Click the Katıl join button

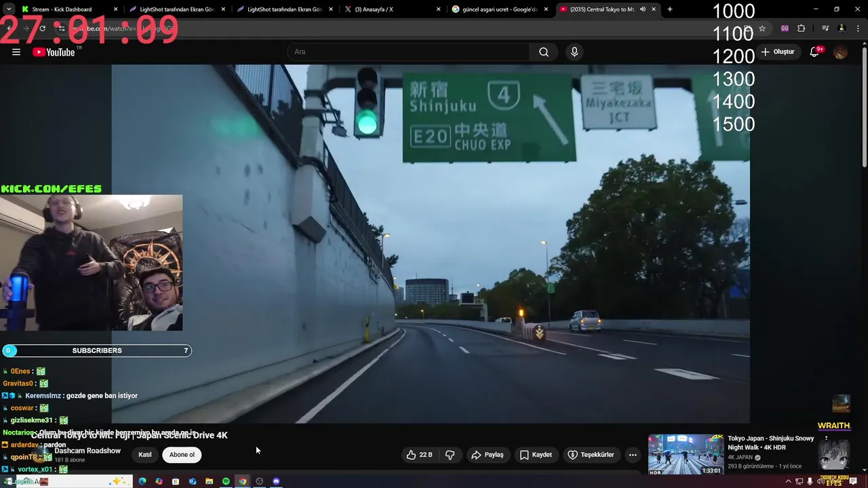click(x=145, y=455)
